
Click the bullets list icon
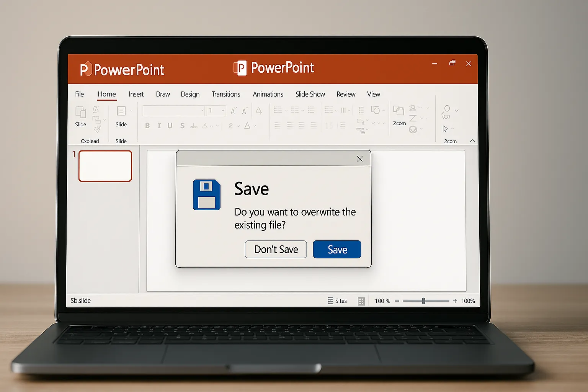pyautogui.click(x=278, y=110)
